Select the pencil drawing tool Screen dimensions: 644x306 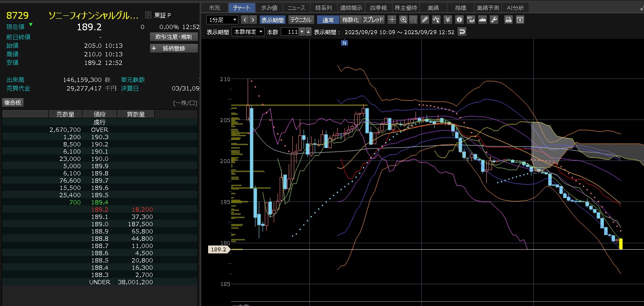pos(424,20)
